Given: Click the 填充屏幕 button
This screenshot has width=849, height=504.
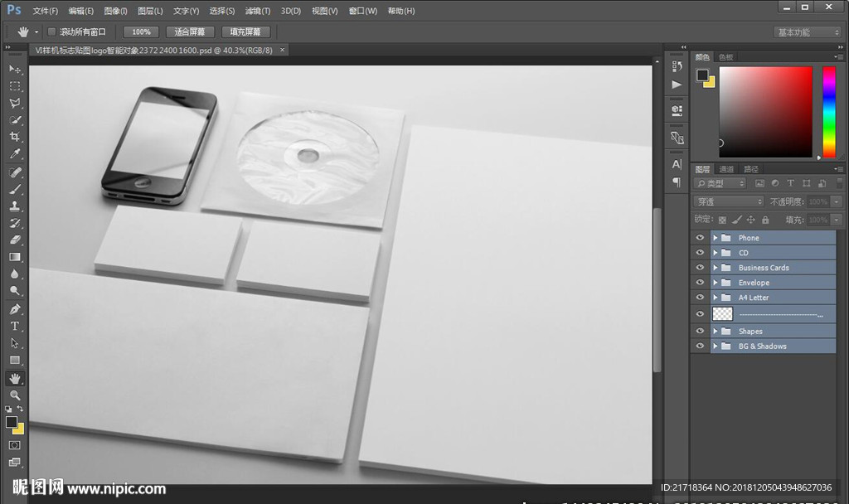Looking at the screenshot, I should click(245, 32).
